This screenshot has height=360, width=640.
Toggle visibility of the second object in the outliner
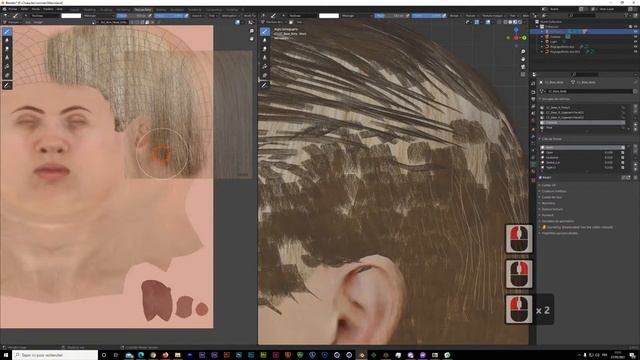[635, 37]
